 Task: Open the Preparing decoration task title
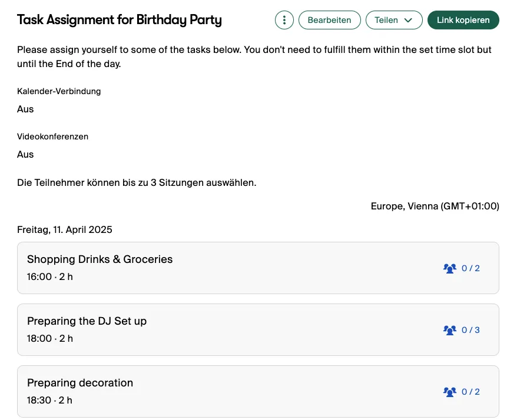tap(80, 383)
